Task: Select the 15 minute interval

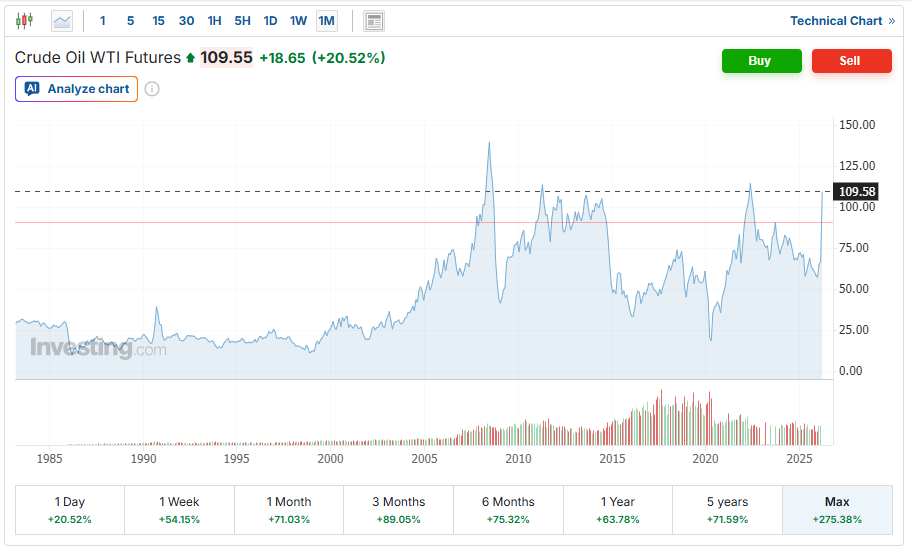Action: [x=158, y=20]
